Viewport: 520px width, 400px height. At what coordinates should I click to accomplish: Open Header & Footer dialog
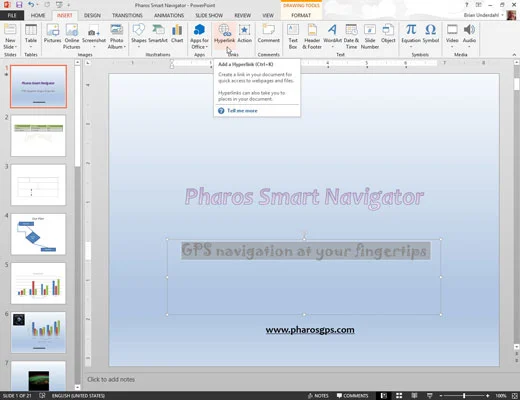pos(312,36)
